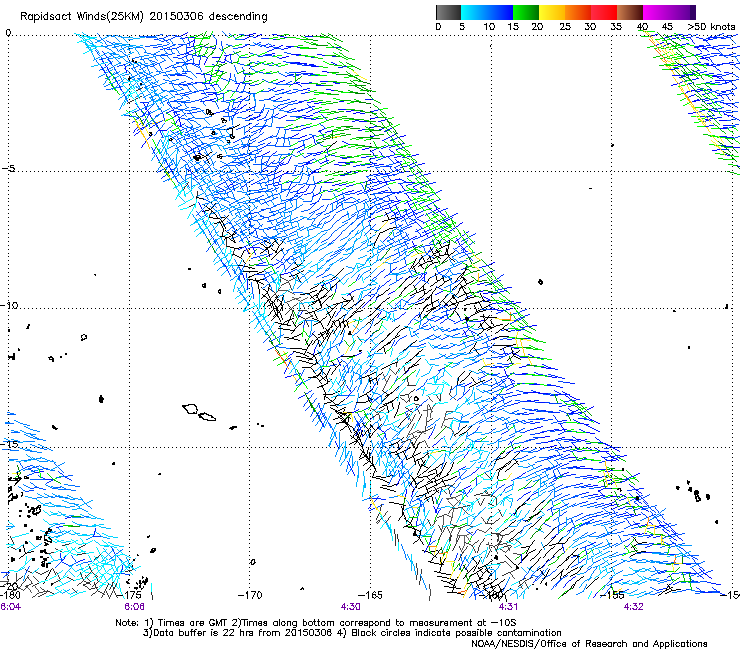
Task: Click the yellow 20-25 knots legend segment
Action: coord(552,12)
